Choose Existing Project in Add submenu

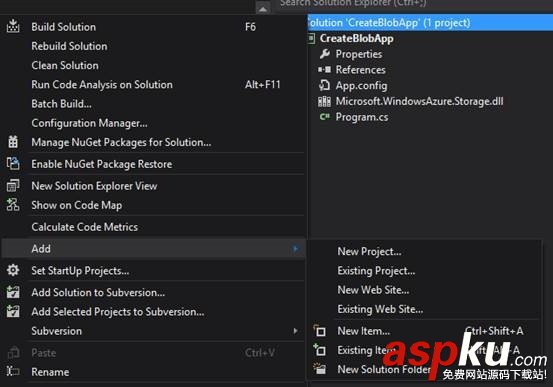pyautogui.click(x=425, y=270)
